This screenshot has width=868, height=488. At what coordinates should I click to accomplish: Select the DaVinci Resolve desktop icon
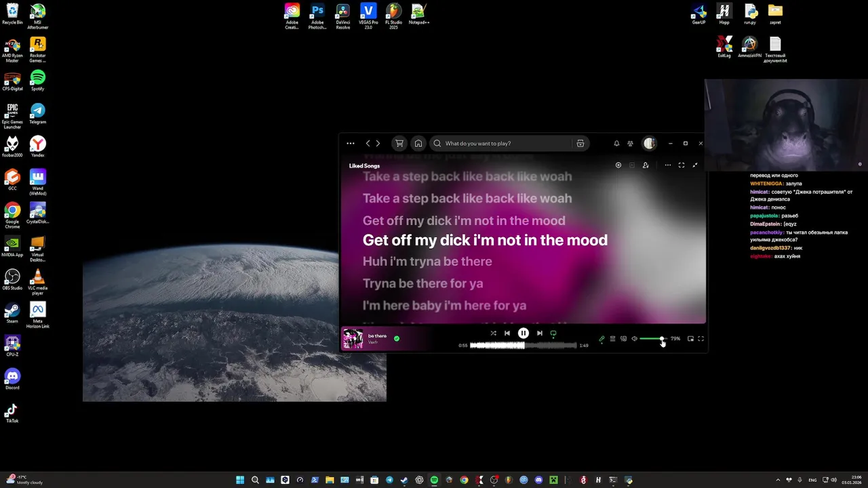tap(343, 16)
